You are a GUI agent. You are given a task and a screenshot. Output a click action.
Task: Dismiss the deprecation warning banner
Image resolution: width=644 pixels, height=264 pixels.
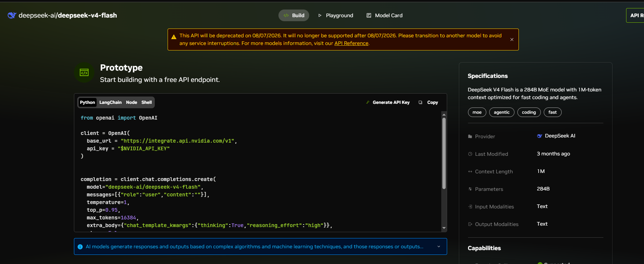pyautogui.click(x=512, y=39)
